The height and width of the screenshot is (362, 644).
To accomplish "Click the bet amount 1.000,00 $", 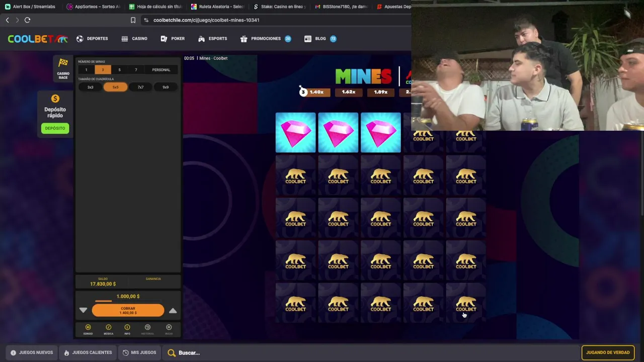I will coord(128,297).
